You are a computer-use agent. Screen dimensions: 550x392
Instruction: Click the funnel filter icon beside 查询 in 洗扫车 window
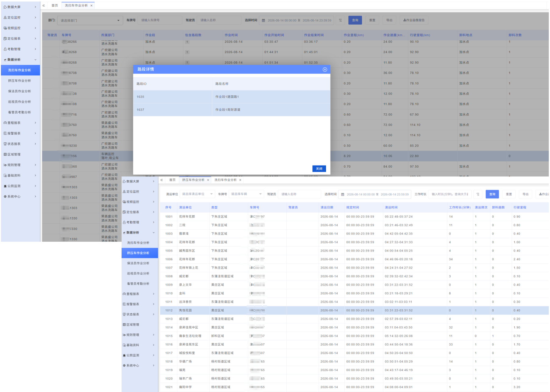click(x=340, y=20)
